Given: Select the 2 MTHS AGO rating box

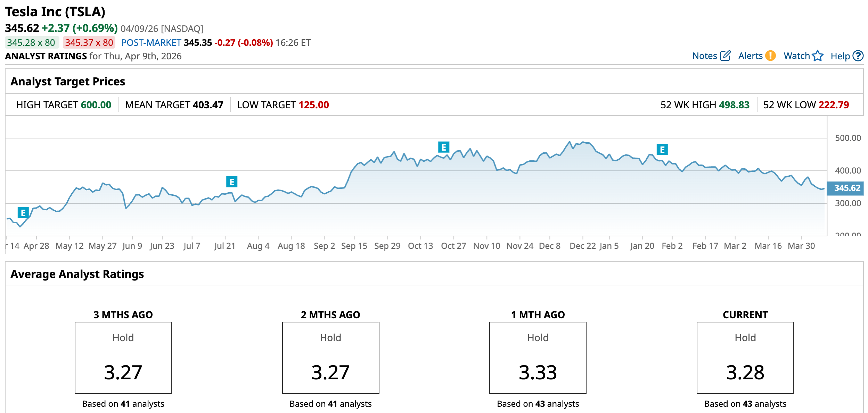Looking at the screenshot, I should (330, 358).
